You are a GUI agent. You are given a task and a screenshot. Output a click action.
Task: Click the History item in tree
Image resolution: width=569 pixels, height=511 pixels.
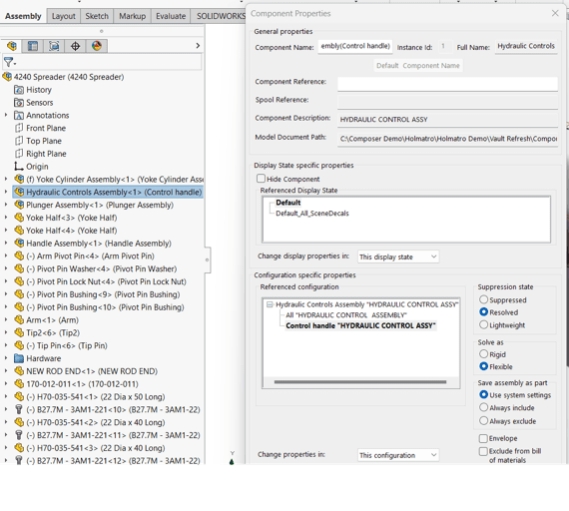(38, 90)
